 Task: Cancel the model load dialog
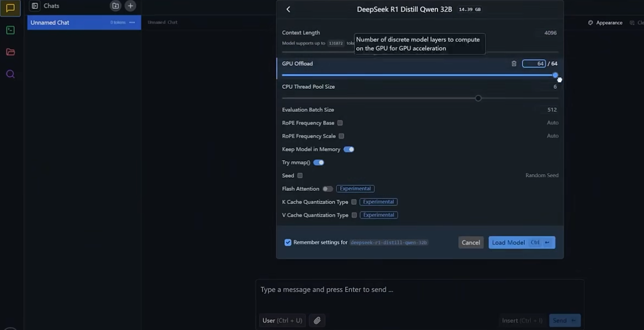coord(471,242)
